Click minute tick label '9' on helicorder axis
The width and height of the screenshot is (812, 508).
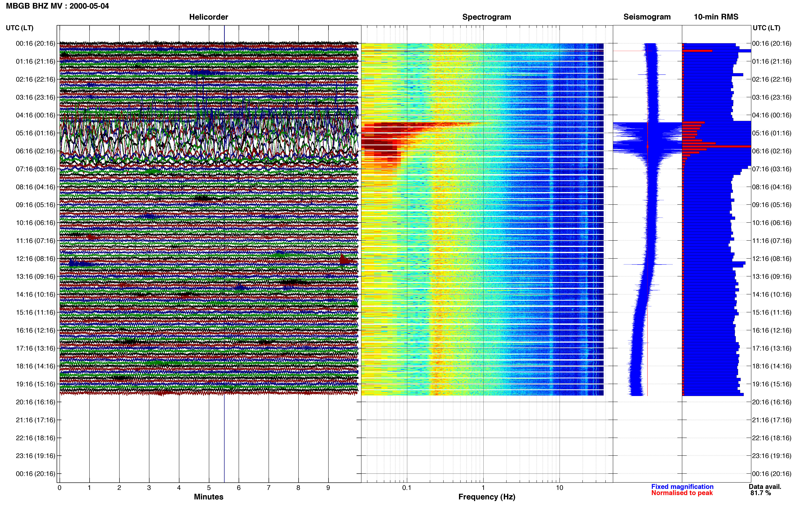click(328, 488)
